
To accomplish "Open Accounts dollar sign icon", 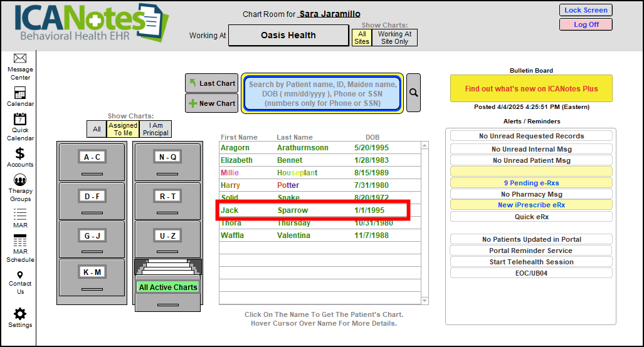I will click(x=20, y=153).
